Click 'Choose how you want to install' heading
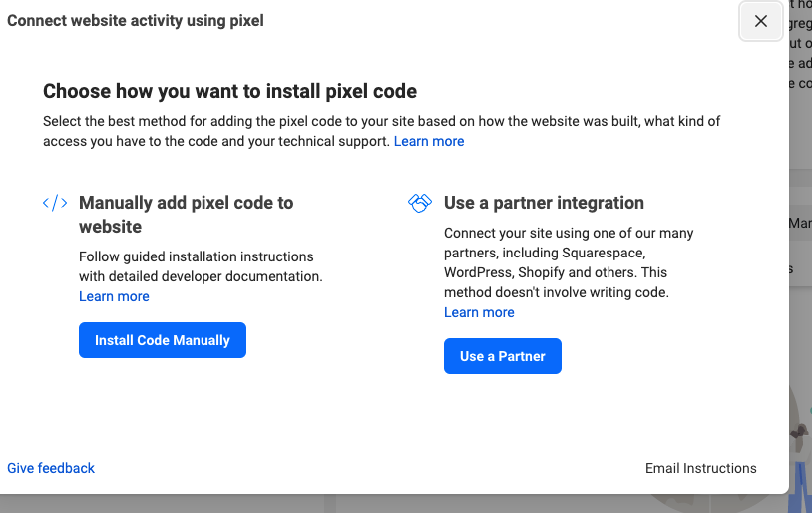The height and width of the screenshot is (513, 812). 229,92
